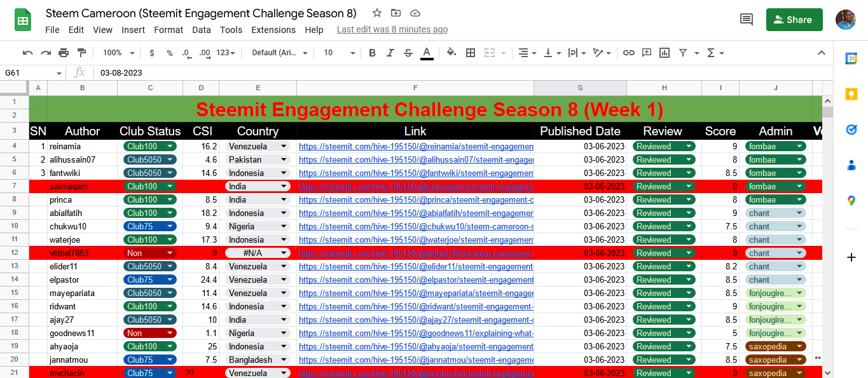This screenshot has height=378, width=868.
Task: Toggle italic formatting
Action: coord(390,53)
